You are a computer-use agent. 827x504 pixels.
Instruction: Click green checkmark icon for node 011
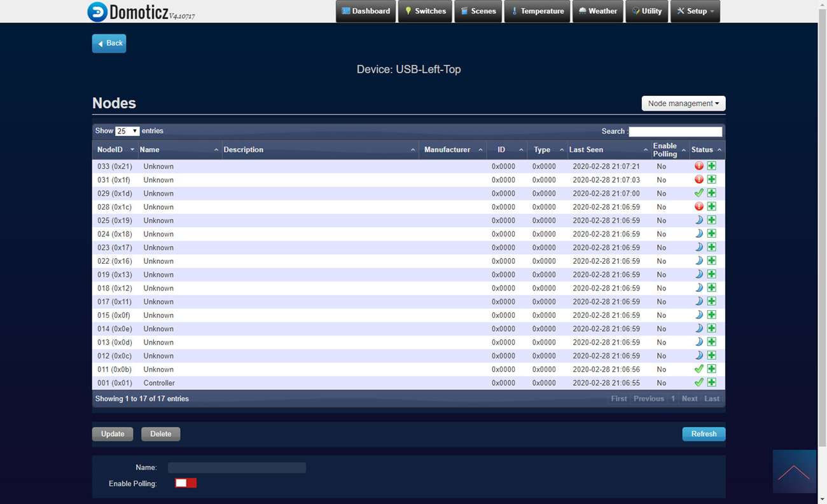tap(699, 369)
